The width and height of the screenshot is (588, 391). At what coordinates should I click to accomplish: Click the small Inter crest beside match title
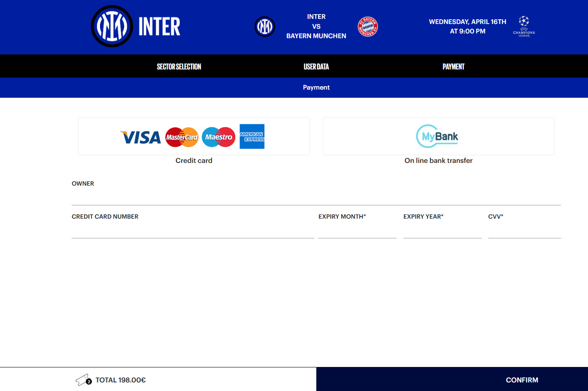pos(265,27)
